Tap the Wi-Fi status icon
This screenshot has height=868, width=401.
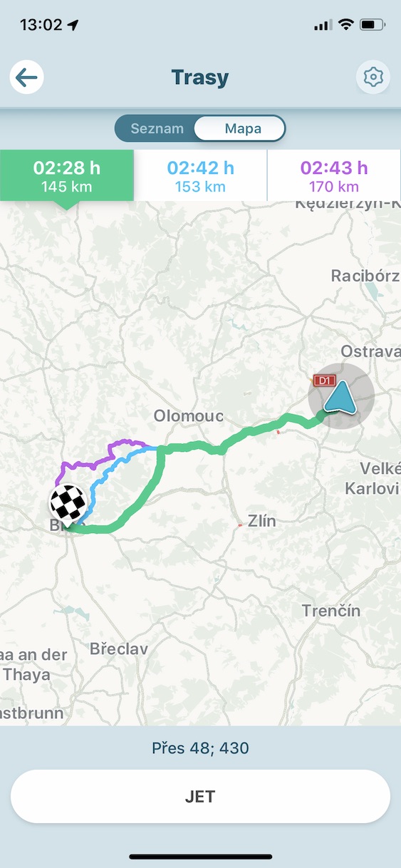coord(347,25)
